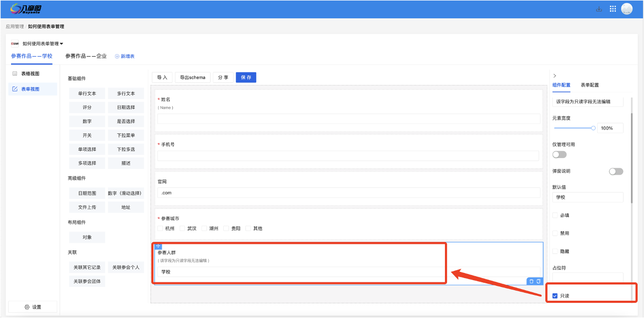The image size is (644, 318).
Task: Switch to 参赛作品——企业 tab
Action: coord(86,56)
